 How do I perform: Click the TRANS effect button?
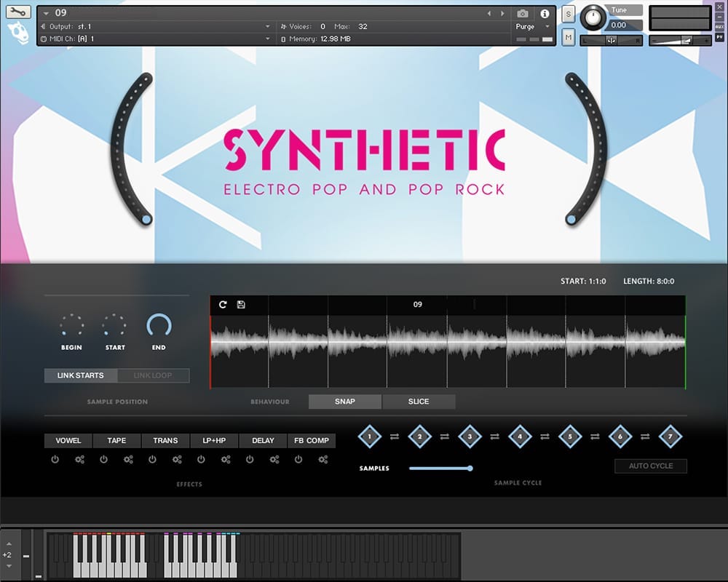pyautogui.click(x=165, y=440)
